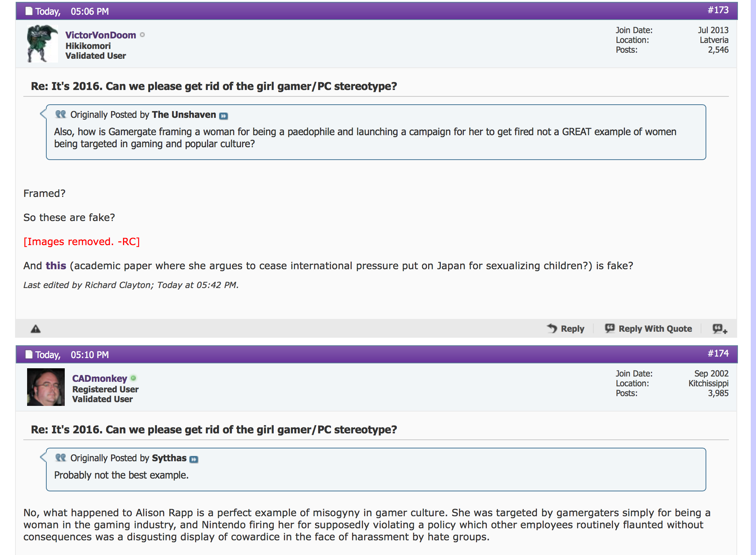Reply to VictorVonDoom's post
This screenshot has width=756, height=555.
[565, 329]
